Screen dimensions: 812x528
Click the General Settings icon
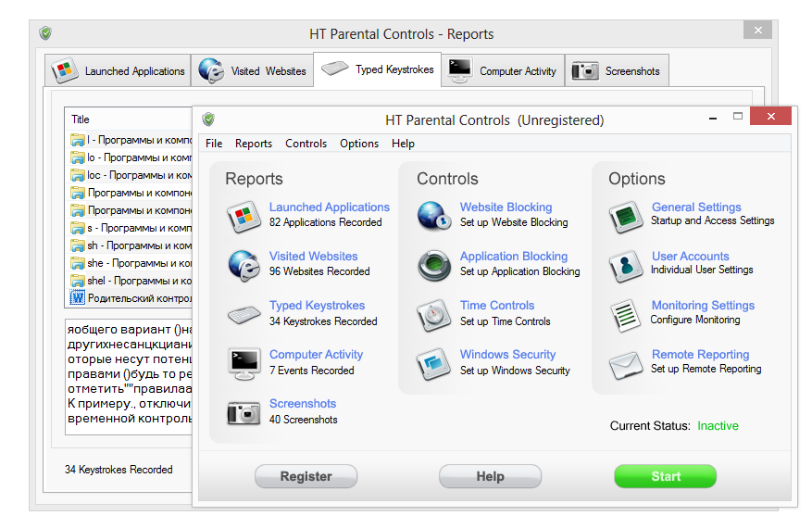click(x=626, y=216)
